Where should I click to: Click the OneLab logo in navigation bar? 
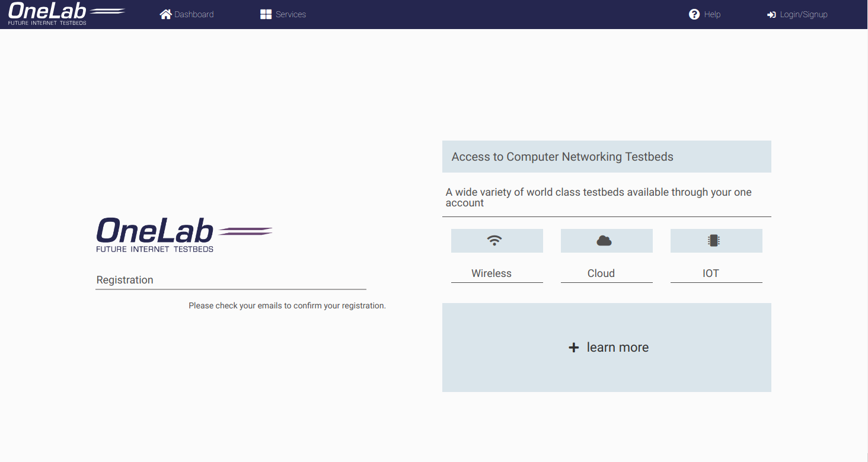[x=65, y=14]
